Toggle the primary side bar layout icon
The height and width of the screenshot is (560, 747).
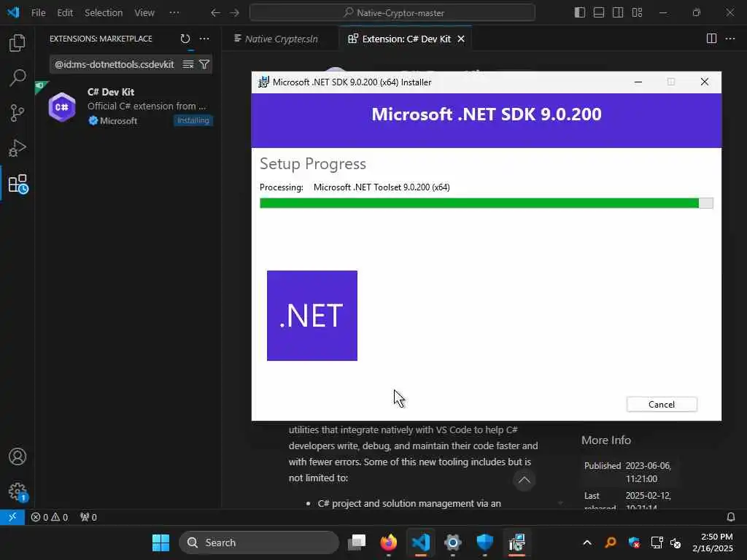pos(580,13)
